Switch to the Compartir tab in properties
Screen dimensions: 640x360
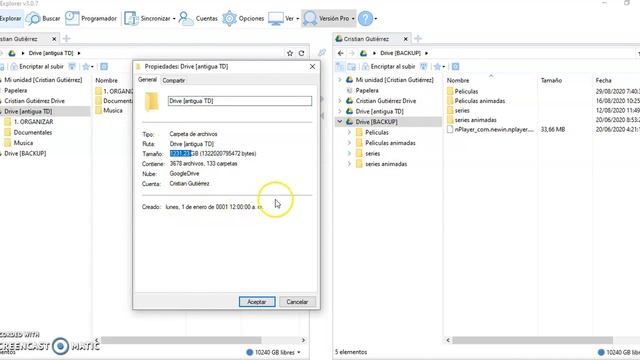(173, 80)
